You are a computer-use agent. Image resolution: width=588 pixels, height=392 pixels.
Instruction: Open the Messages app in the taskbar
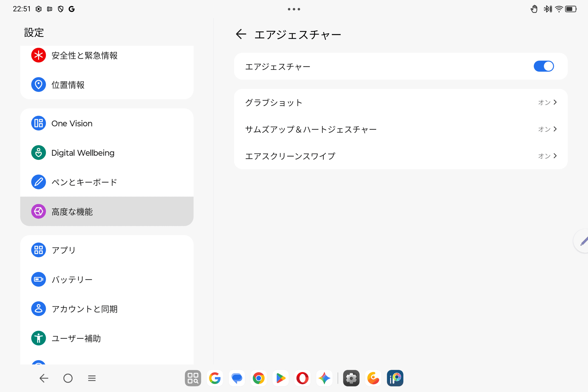point(237,378)
